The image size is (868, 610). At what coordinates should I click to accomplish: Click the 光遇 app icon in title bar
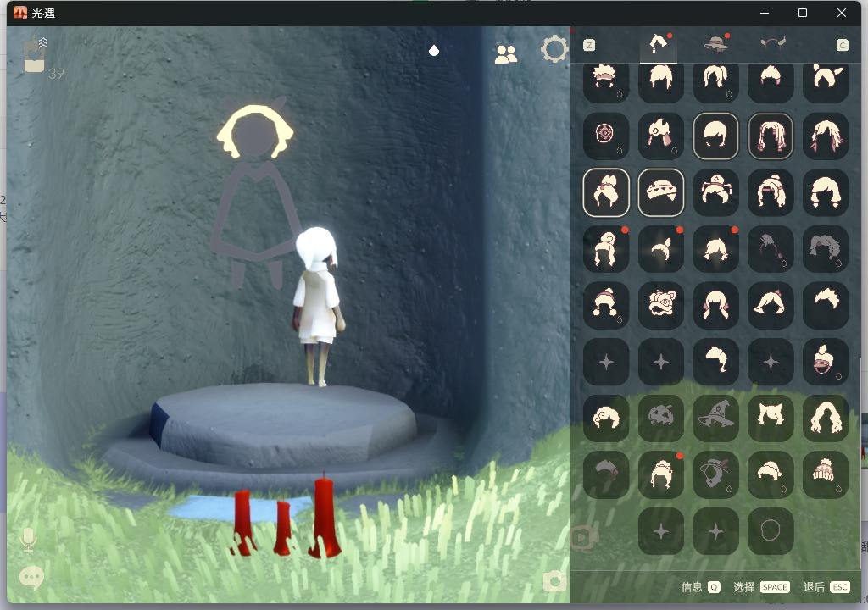(20, 13)
